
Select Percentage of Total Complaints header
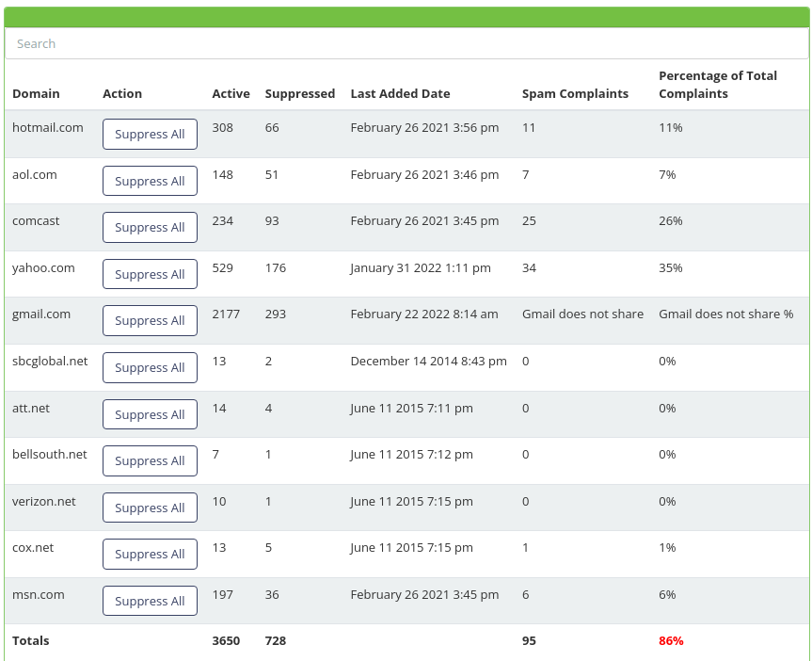[x=718, y=85]
